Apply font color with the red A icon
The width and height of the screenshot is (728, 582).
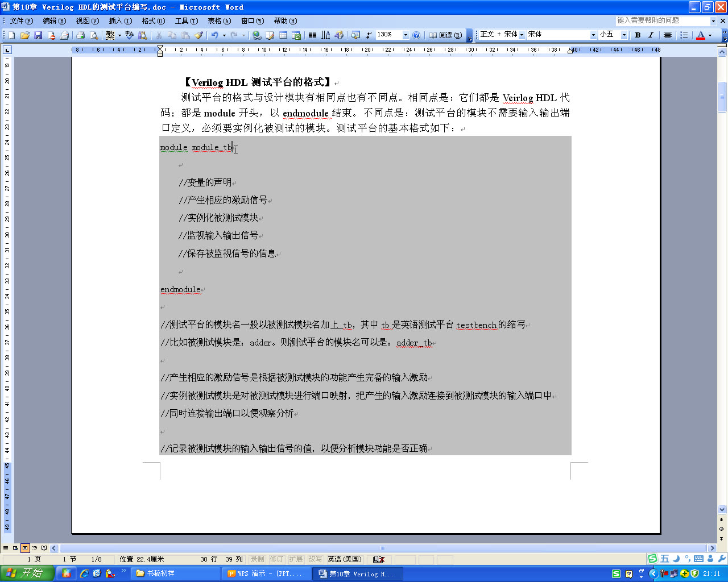701,35
